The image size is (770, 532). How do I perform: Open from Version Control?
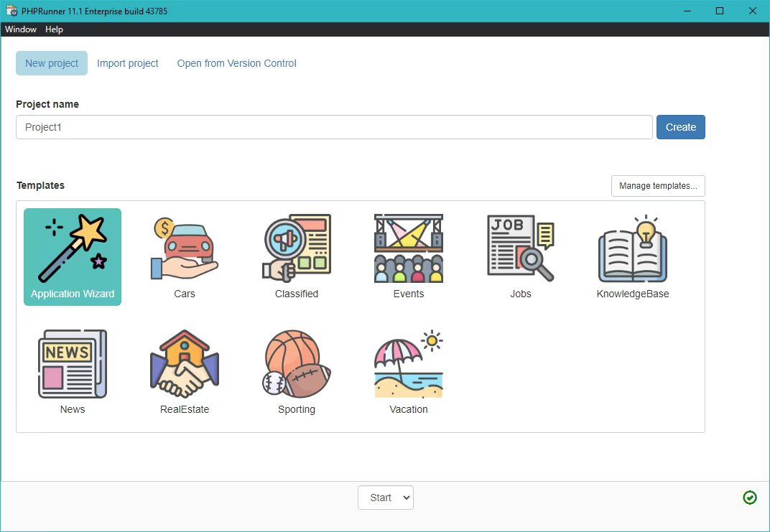point(236,63)
